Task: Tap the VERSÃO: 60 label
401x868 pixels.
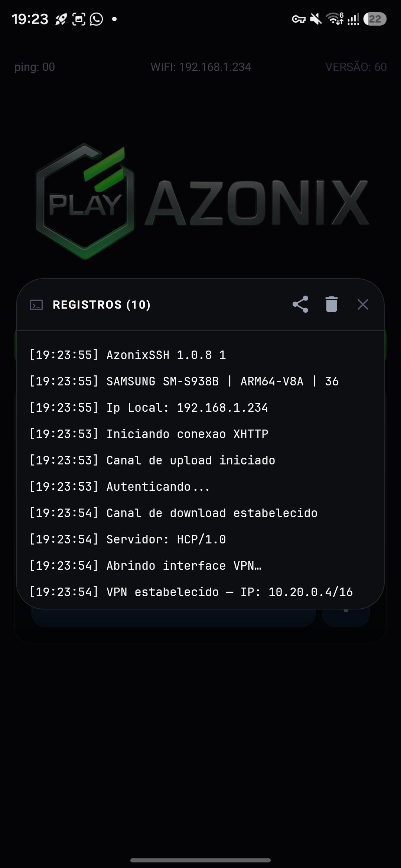Action: pos(356,67)
